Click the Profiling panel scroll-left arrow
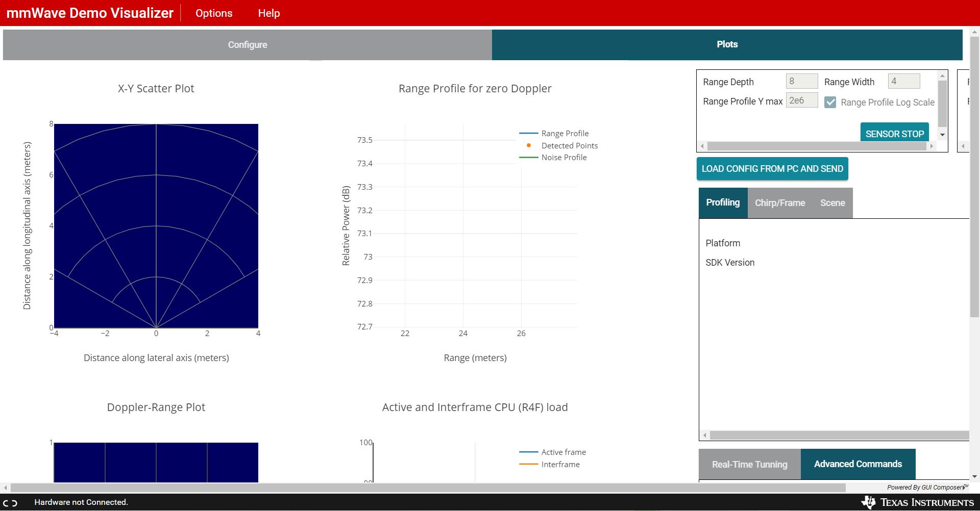Image resolution: width=980 pixels, height=511 pixels. [705, 436]
